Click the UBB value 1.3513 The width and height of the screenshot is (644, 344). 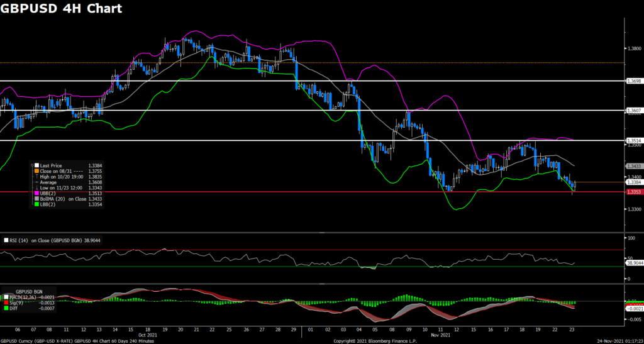coord(95,193)
